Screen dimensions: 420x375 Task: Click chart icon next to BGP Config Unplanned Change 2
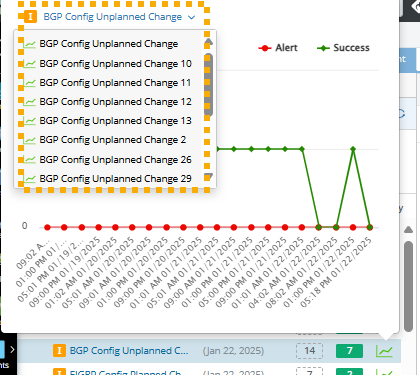30,140
